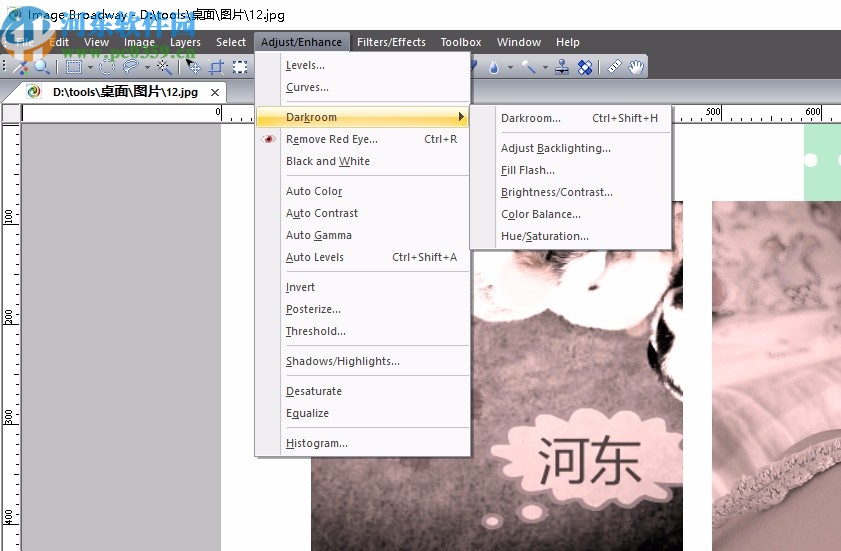841x551 pixels.
Task: Open the Blur tool dropdown arrow
Action: coord(510,67)
